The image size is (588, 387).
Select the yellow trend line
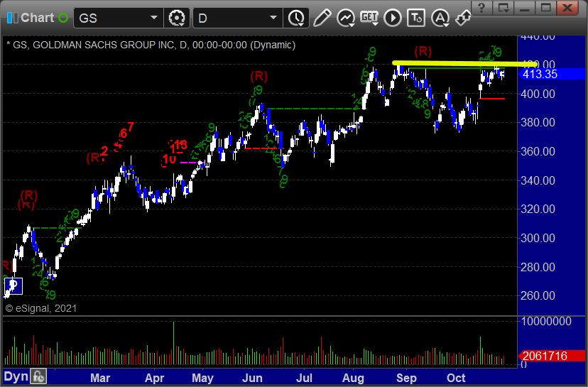click(464, 64)
